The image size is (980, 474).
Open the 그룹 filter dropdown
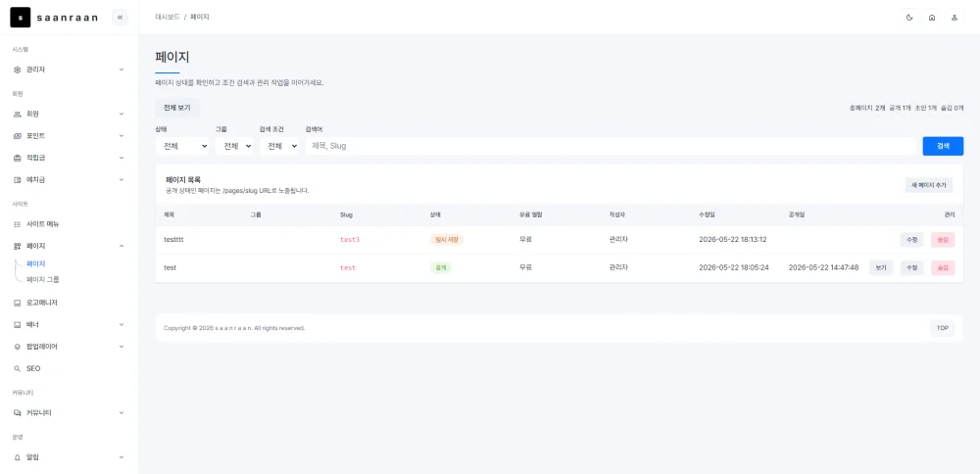(x=234, y=146)
